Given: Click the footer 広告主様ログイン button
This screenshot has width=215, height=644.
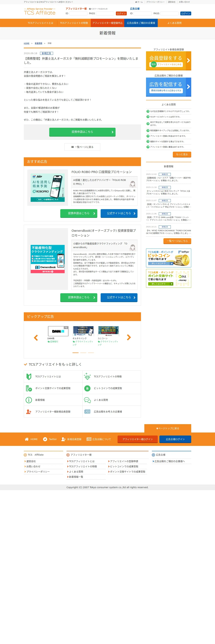Looking at the screenshot, I should (175, 439).
